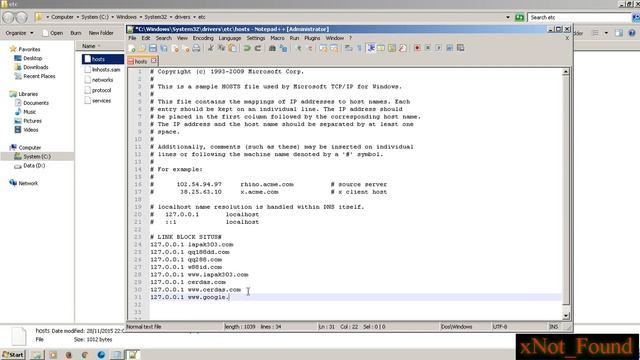
Task: Start macro recording with the red Record icon
Action: pos(417,48)
